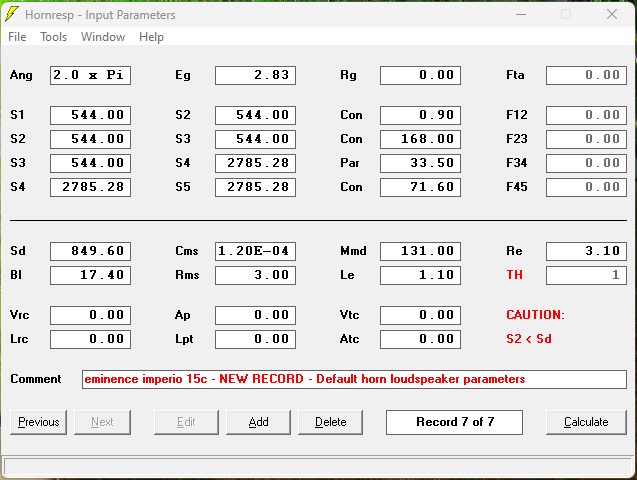Click the Hornresp lightning bolt title icon
Viewport: 637px width, 480px height.
[12, 14]
